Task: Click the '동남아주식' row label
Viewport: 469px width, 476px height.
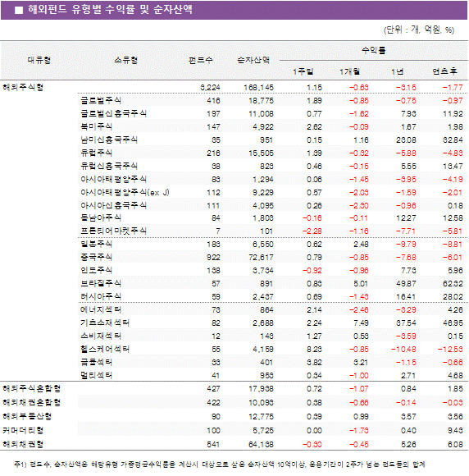Action: pyautogui.click(x=101, y=217)
